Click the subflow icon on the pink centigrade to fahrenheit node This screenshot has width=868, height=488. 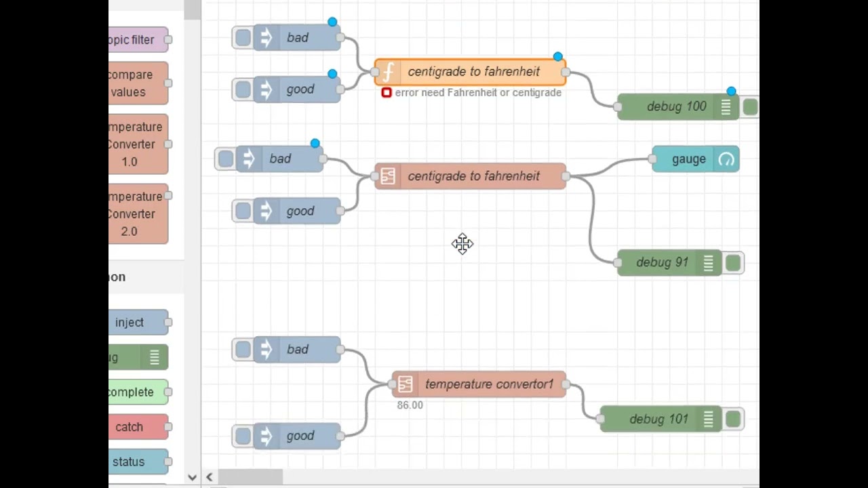point(388,176)
